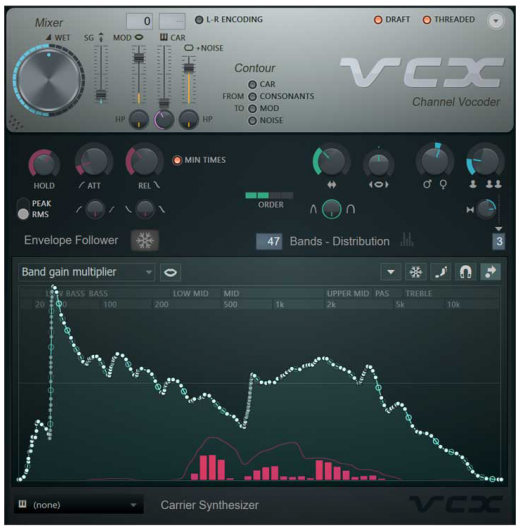Click the lips icon beside Band gain multiplier

170,272
